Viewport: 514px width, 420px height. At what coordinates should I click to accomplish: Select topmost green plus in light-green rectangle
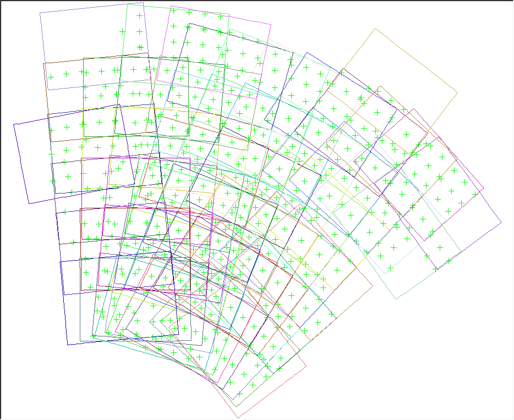[x=139, y=16]
